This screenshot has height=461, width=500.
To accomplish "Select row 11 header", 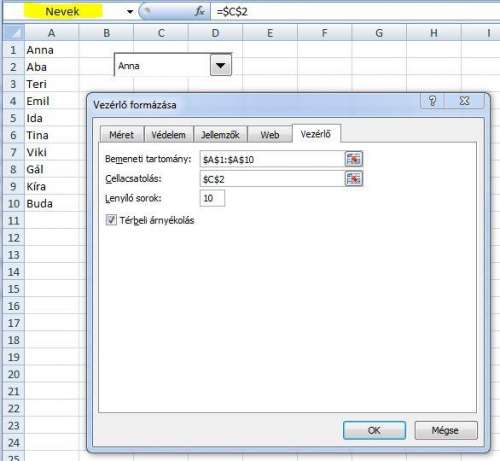I will pos(13,221).
